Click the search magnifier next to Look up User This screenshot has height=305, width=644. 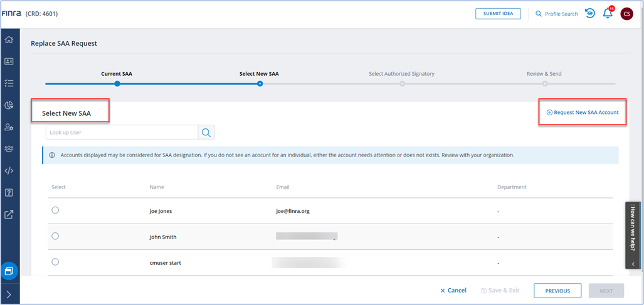[x=206, y=132]
